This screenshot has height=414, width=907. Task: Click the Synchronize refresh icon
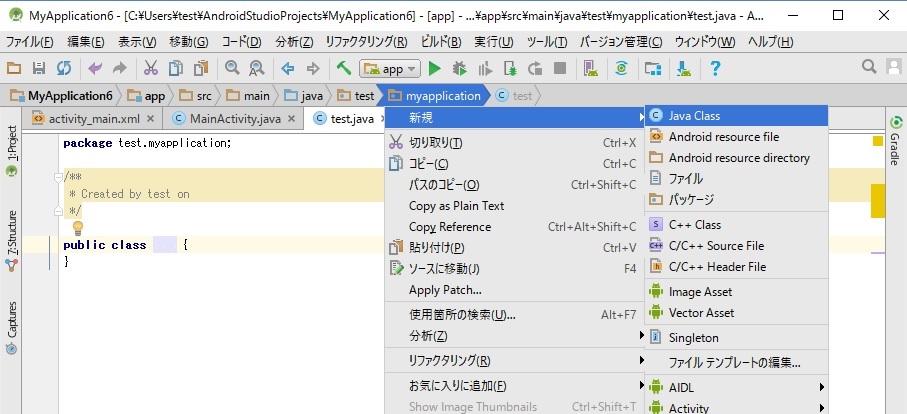(64, 69)
